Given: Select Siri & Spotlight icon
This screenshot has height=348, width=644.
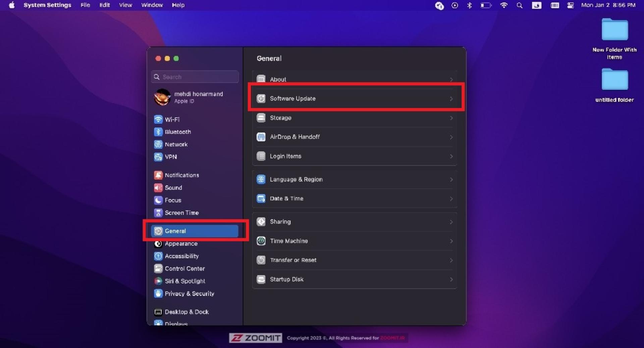Looking at the screenshot, I should coord(158,281).
